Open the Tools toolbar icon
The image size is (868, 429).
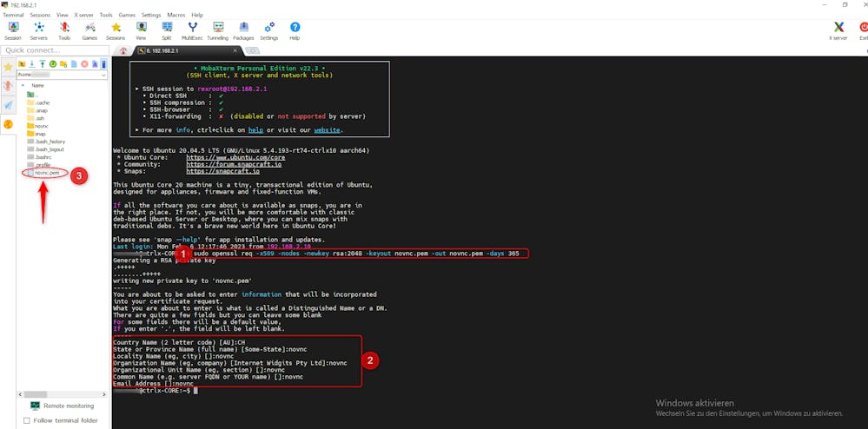tap(64, 31)
